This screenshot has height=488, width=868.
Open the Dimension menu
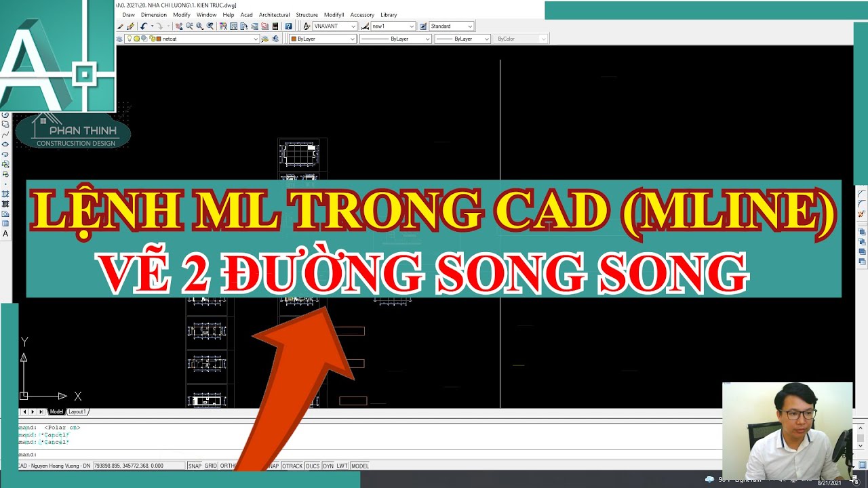click(x=154, y=15)
